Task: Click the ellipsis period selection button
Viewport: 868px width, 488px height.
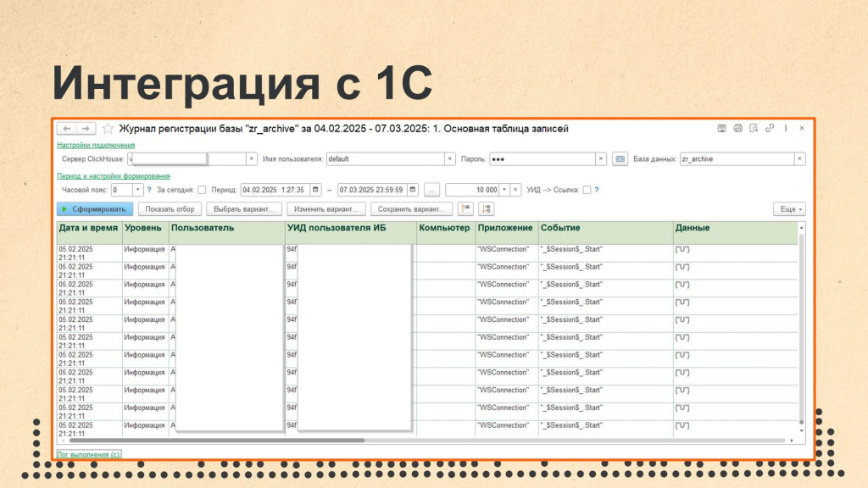Action: [431, 190]
